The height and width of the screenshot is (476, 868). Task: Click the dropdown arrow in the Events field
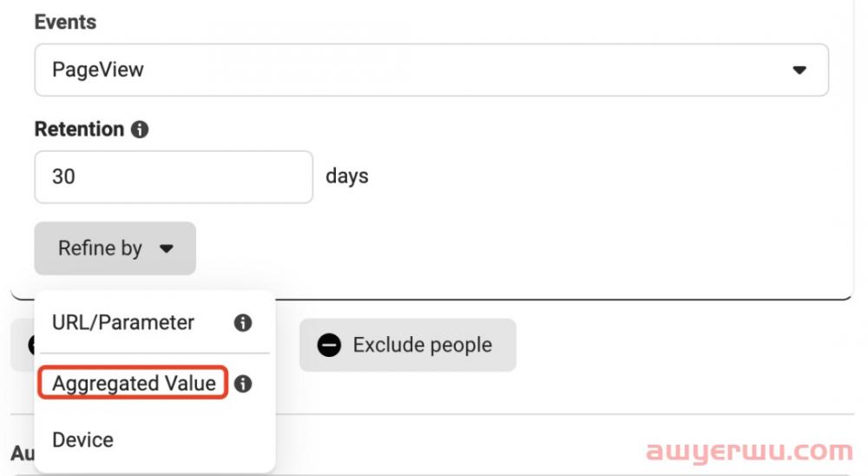click(799, 70)
